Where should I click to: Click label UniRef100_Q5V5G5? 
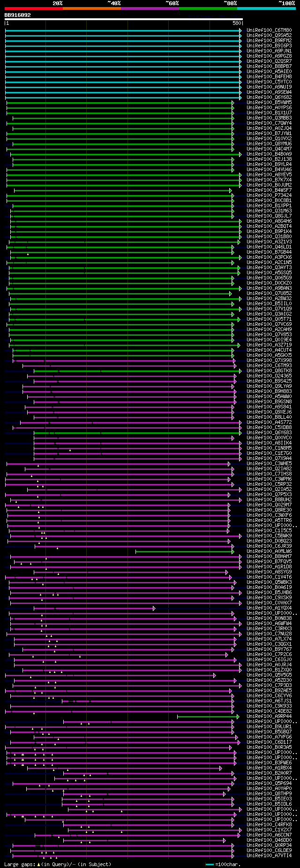pos(269,675)
